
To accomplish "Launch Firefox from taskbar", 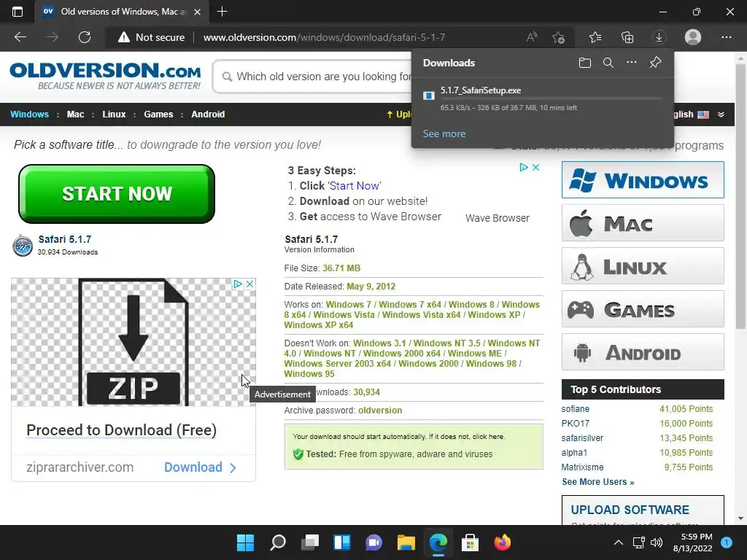I will click(502, 542).
